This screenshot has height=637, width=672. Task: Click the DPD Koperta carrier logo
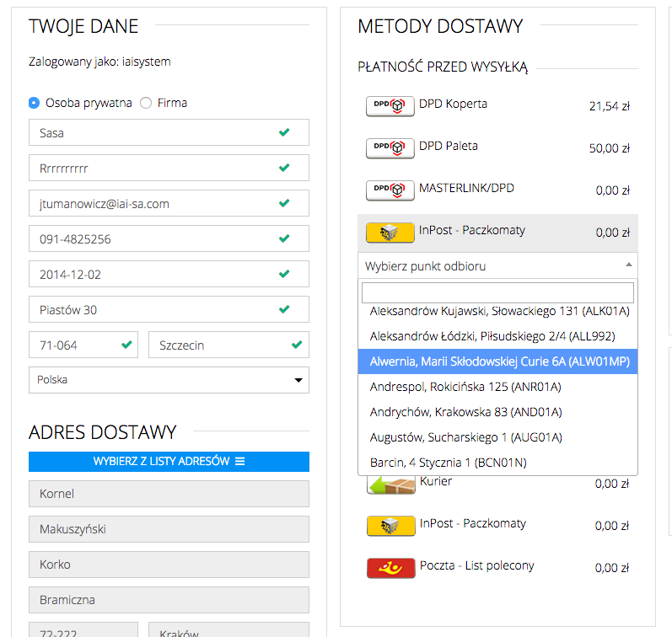point(390,106)
